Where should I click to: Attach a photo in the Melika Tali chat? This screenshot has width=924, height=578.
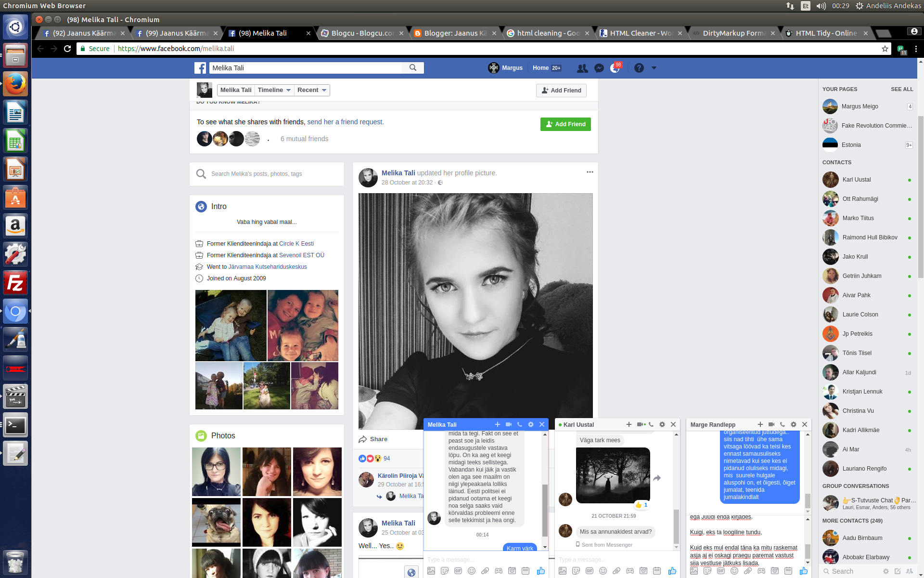click(431, 571)
